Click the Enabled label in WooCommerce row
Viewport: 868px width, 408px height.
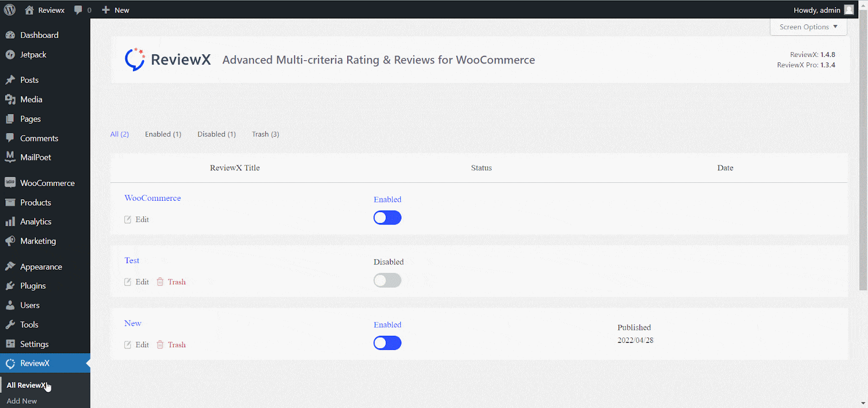(387, 200)
